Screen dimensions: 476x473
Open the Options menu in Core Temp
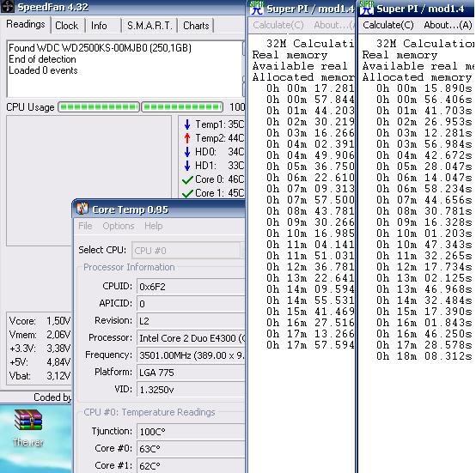coord(119,226)
